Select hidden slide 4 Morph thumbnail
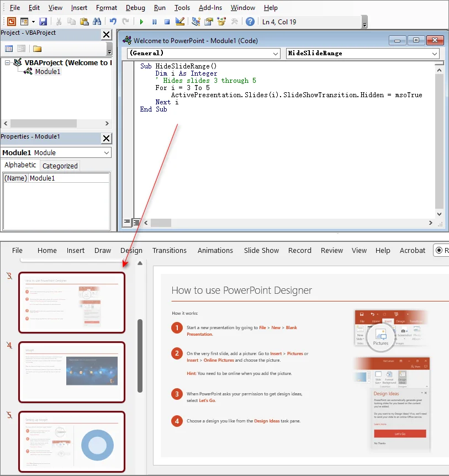This screenshot has height=476, width=449. [x=72, y=372]
